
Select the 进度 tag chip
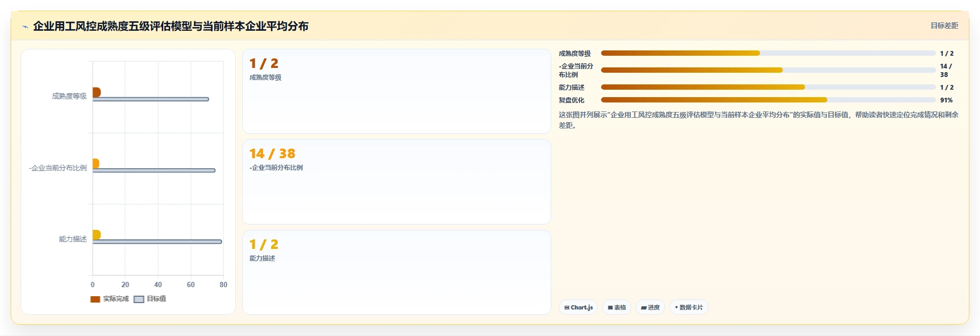pos(650,307)
